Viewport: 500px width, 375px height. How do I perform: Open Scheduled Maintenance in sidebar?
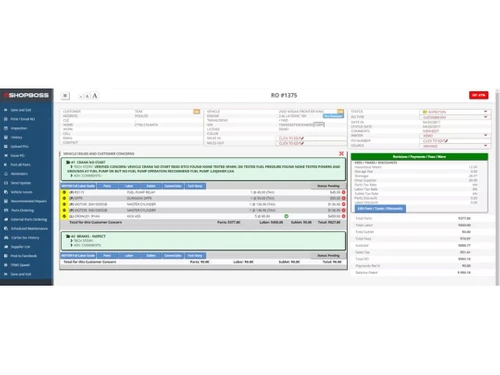pos(29,229)
